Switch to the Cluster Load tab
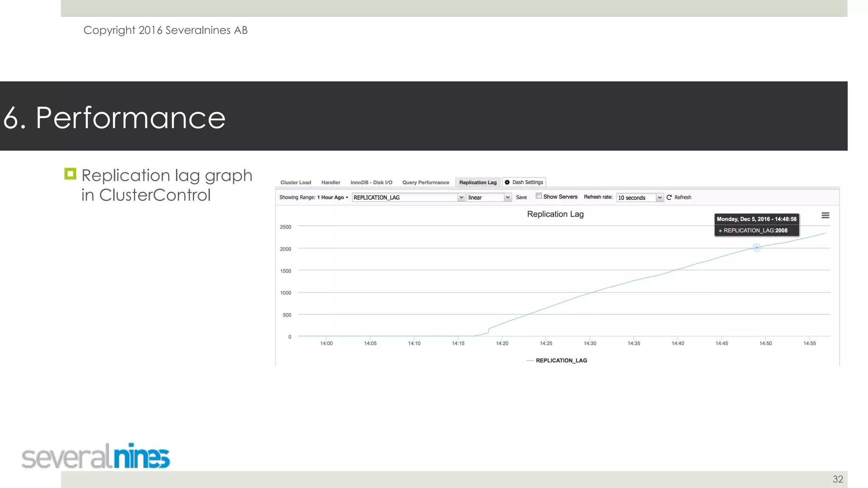868x488 pixels. pos(296,183)
